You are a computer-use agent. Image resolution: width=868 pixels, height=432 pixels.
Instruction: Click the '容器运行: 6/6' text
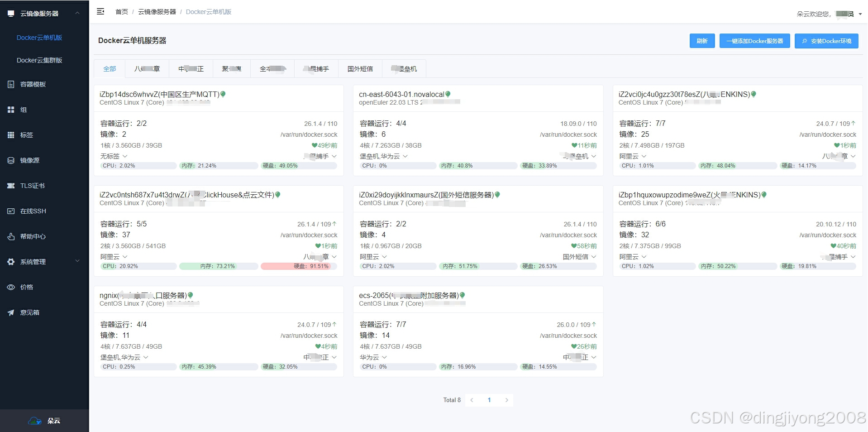tap(642, 224)
